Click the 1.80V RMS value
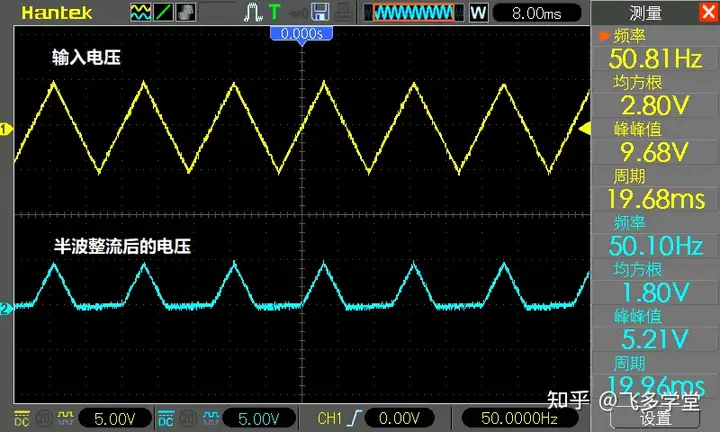Viewport: 720px width, 432px height. pyautogui.click(x=655, y=293)
